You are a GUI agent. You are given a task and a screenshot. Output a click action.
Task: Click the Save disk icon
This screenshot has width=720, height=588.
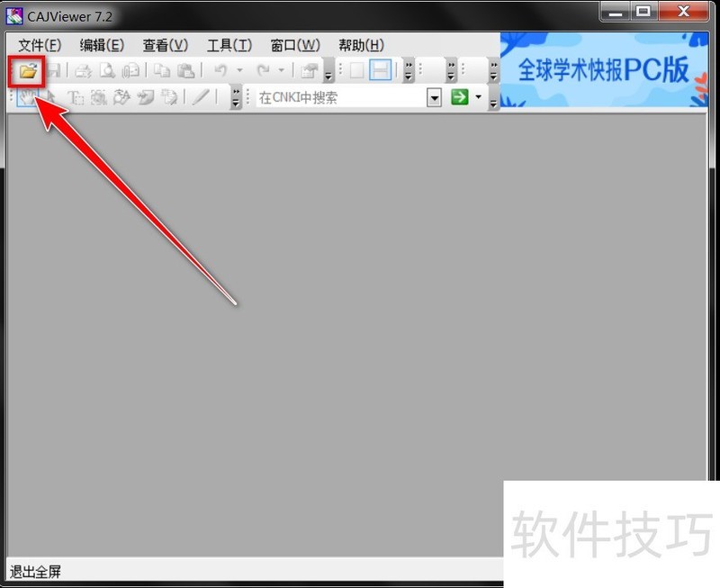coord(53,70)
